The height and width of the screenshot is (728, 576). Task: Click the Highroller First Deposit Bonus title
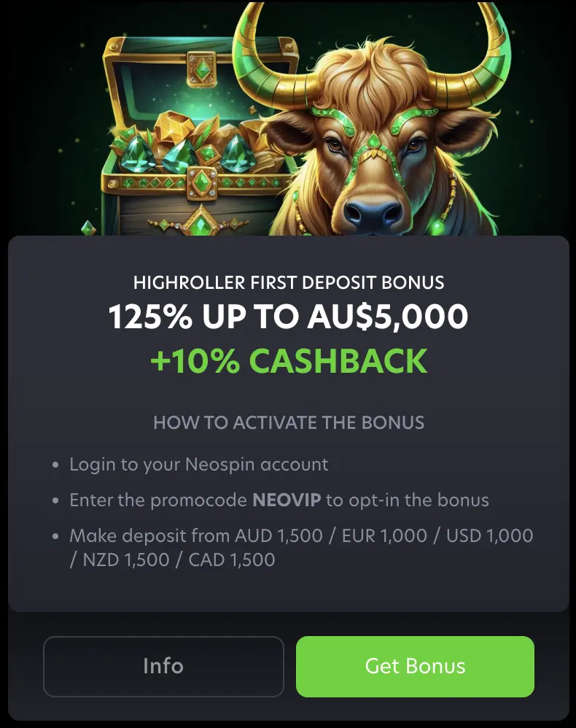pyautogui.click(x=289, y=283)
